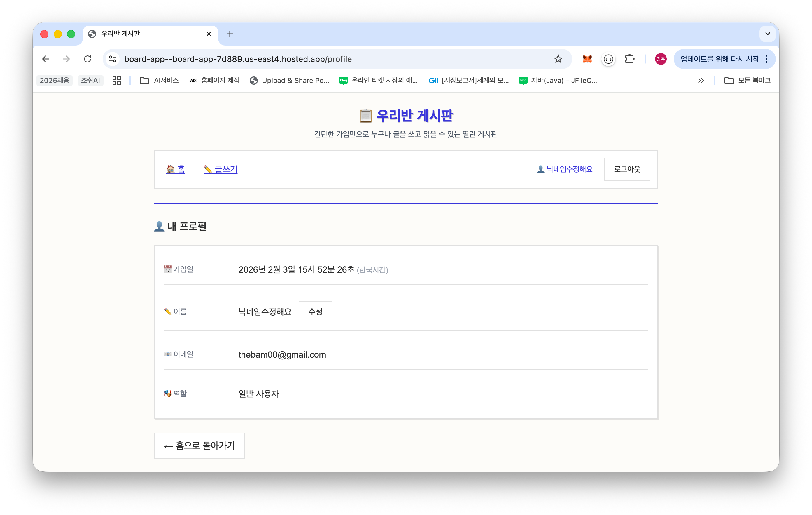Open the Chrome profile avatar 민우
This screenshot has width=812, height=515.
point(660,59)
